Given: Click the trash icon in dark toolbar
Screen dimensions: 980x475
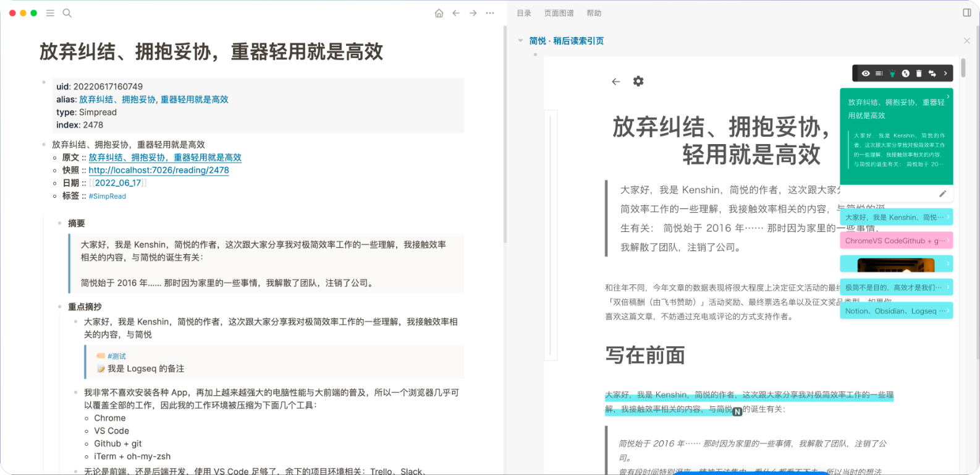Looking at the screenshot, I should pos(919,73).
